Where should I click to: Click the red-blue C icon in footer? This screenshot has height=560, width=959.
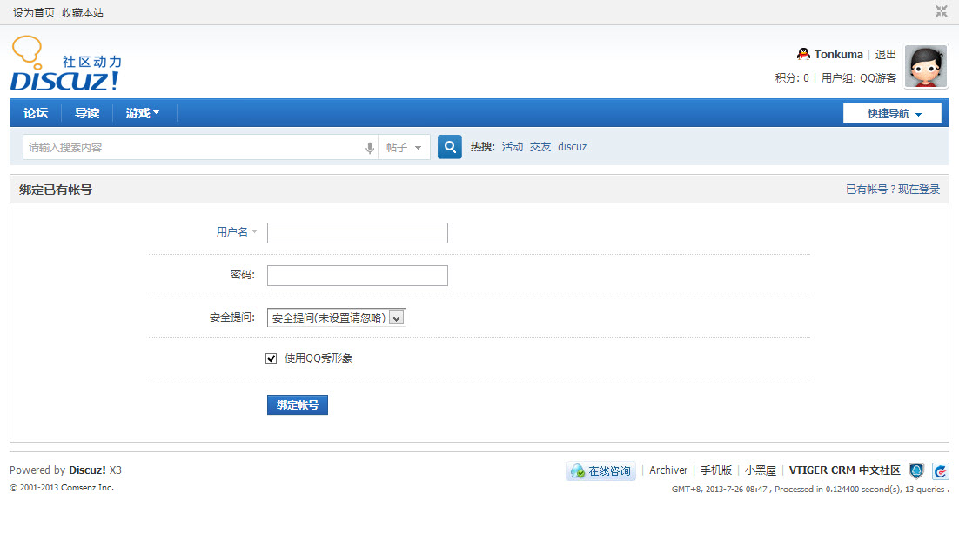coord(940,470)
